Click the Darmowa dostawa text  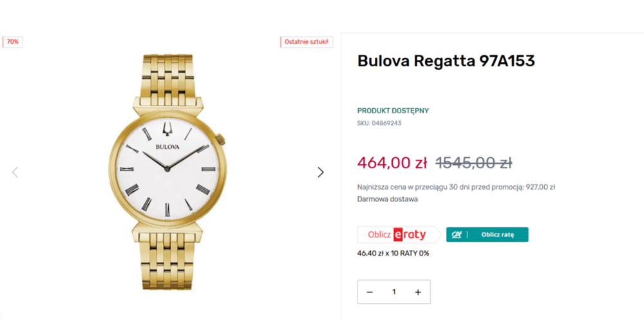388,199
